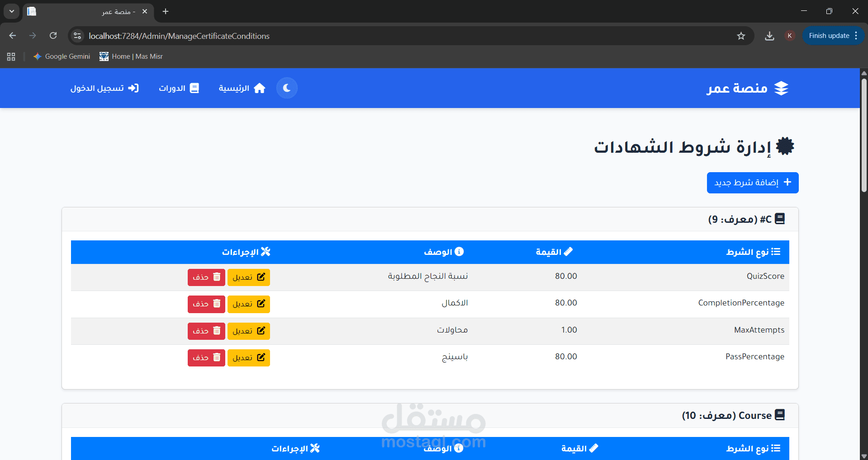Image resolution: width=868 pixels, height=460 pixels.
Task: Open the apps grid icon in the bookmarks bar
Action: coord(11,56)
